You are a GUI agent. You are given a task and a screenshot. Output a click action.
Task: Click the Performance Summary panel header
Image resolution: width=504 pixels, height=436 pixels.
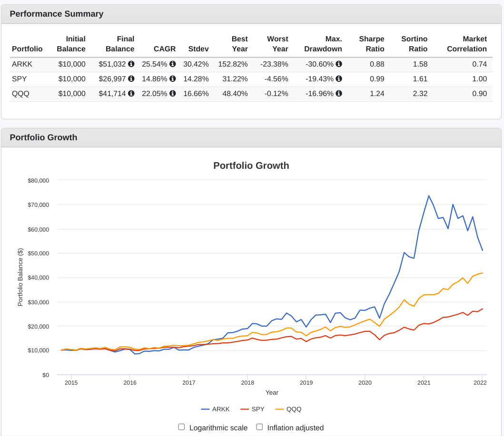[251, 14]
